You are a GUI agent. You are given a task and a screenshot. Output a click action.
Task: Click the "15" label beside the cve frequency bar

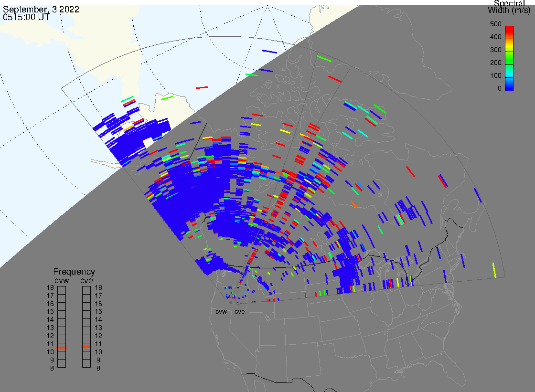[x=98, y=311]
